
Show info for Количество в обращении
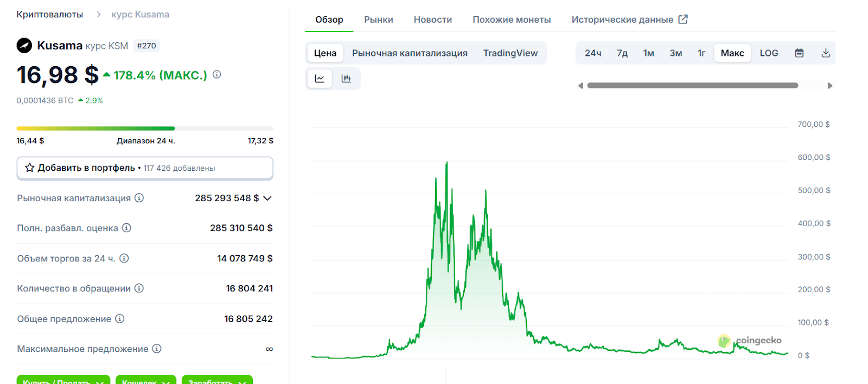tap(139, 288)
